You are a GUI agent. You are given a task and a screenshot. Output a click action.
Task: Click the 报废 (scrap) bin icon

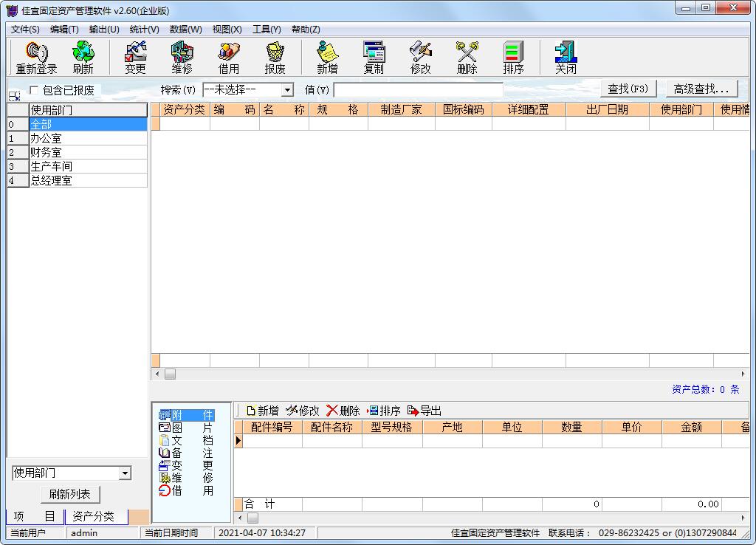[x=275, y=58]
